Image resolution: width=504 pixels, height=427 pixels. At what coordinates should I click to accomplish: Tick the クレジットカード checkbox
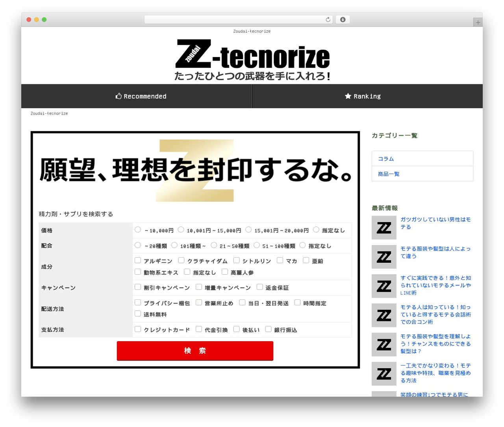coord(138,329)
